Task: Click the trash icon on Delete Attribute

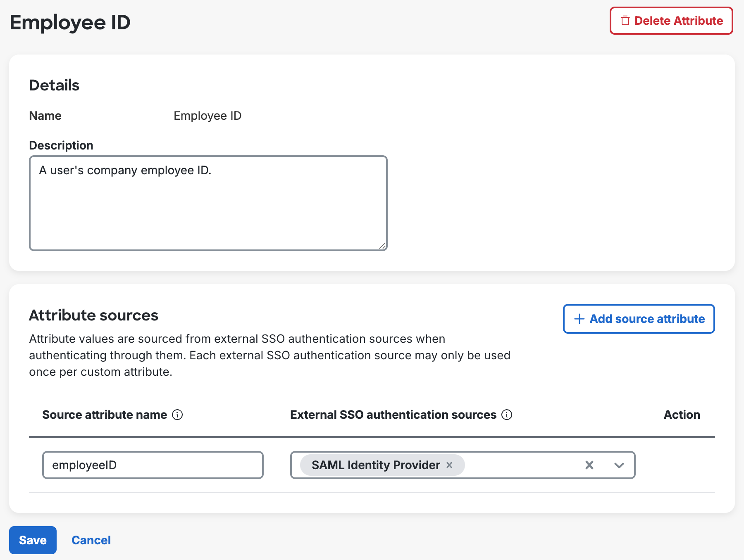Action: (625, 21)
